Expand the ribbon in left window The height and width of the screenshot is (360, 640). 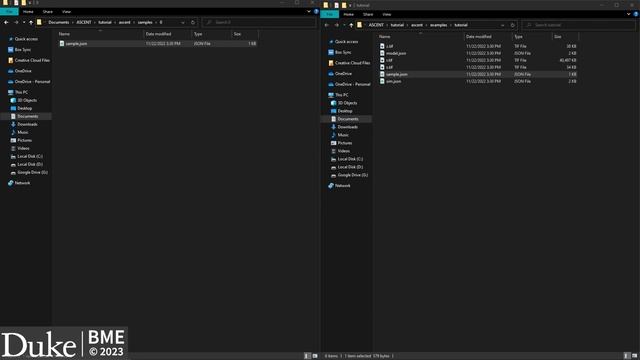(309, 11)
